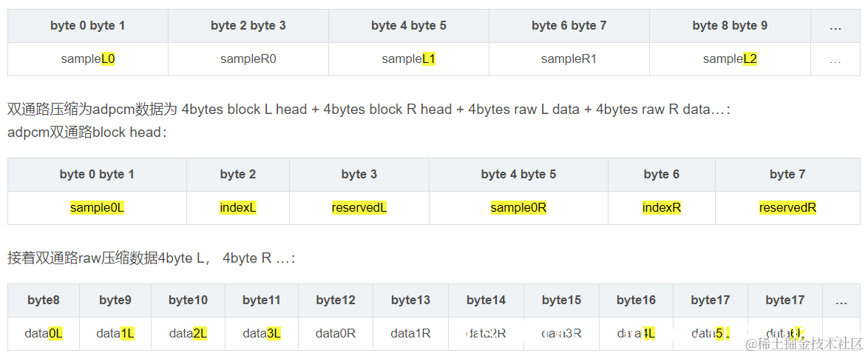Viewport: 868px width, 356px height.
Task: Select the indexR cell
Action: tap(662, 208)
